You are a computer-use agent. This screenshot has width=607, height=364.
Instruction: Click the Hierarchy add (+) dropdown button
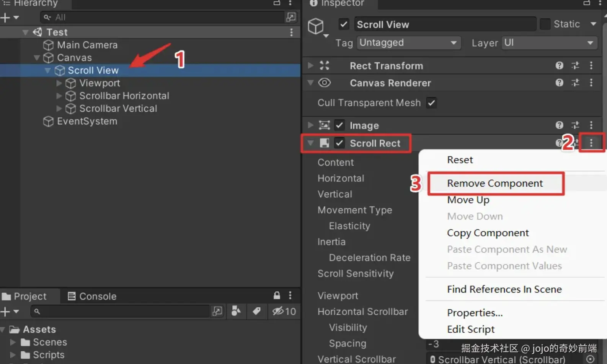(10, 18)
